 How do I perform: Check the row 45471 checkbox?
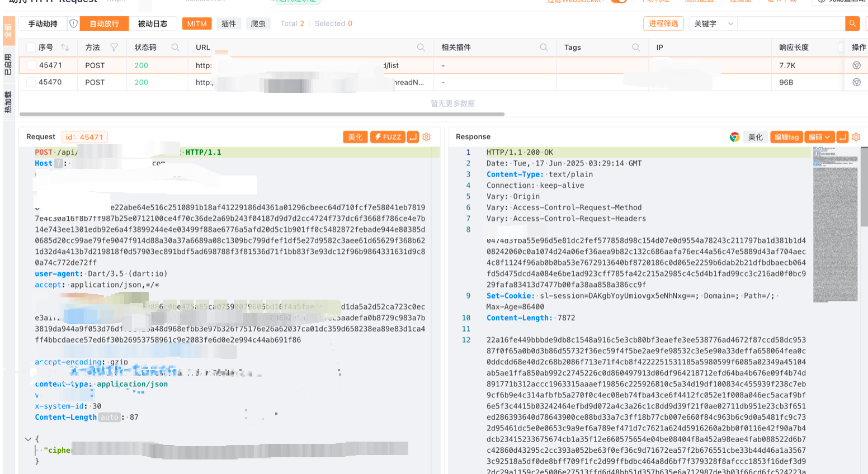click(31, 65)
